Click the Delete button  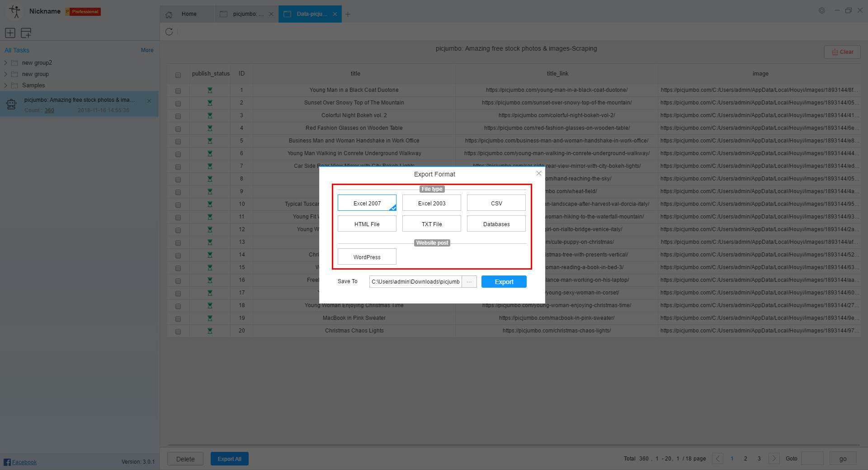[185, 459]
